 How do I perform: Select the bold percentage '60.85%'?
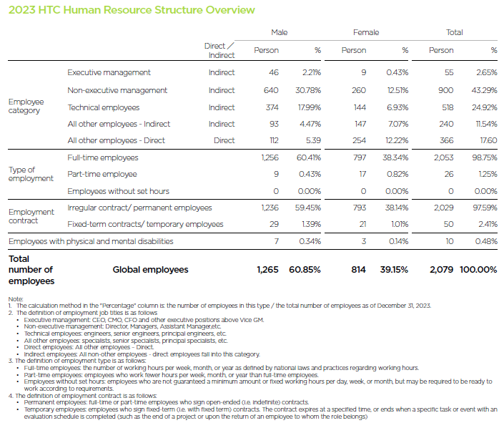coord(305,270)
